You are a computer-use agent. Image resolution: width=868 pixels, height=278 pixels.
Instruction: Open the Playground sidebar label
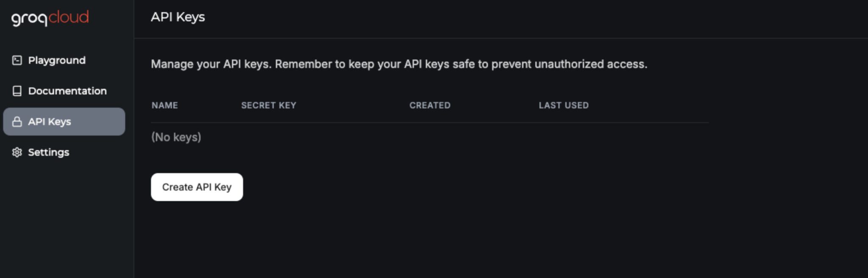click(57, 61)
